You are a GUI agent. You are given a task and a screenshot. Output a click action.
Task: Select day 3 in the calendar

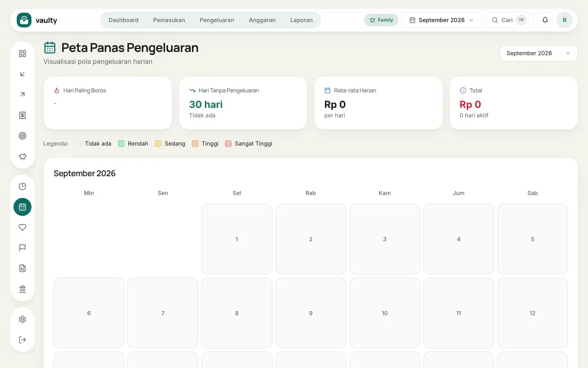point(385,239)
